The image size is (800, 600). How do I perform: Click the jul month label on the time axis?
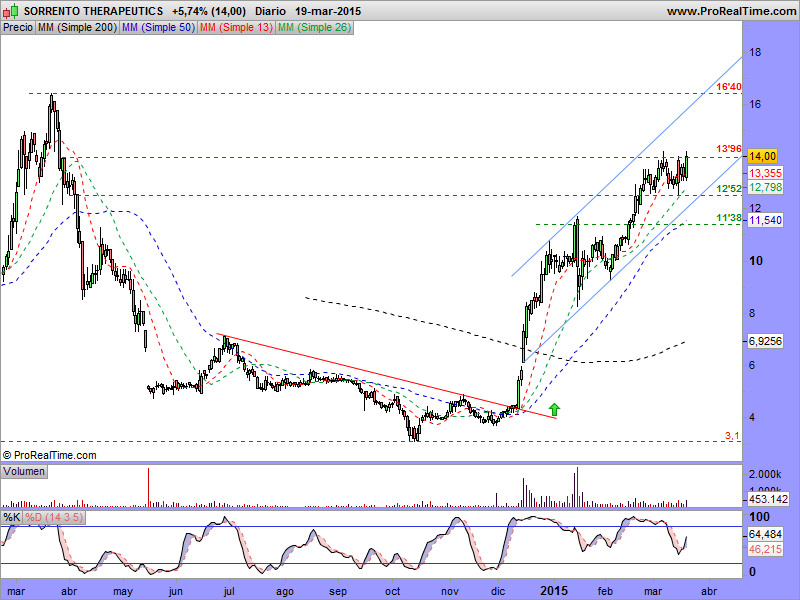[229, 592]
